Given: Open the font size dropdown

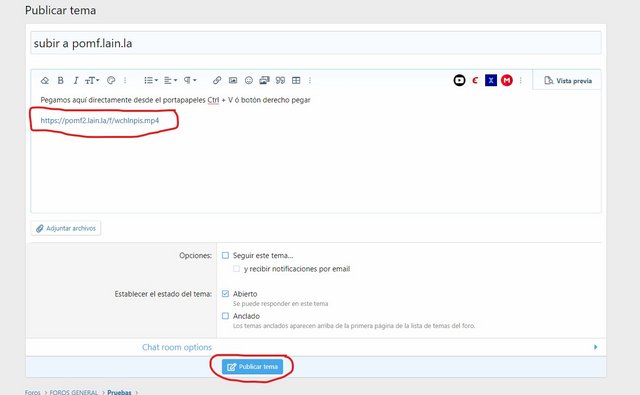Looking at the screenshot, I should pyautogui.click(x=92, y=80).
